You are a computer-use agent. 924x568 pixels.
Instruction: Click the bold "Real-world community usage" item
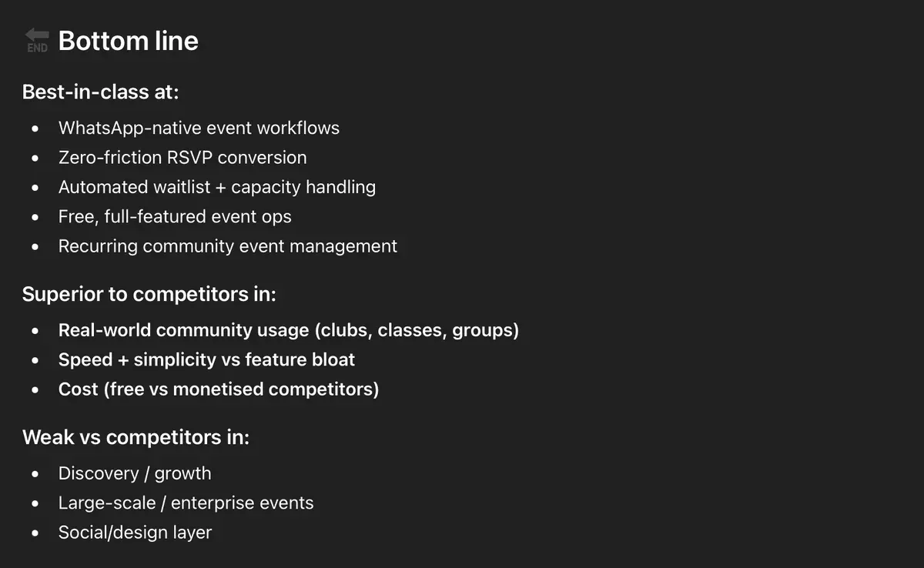coord(288,330)
